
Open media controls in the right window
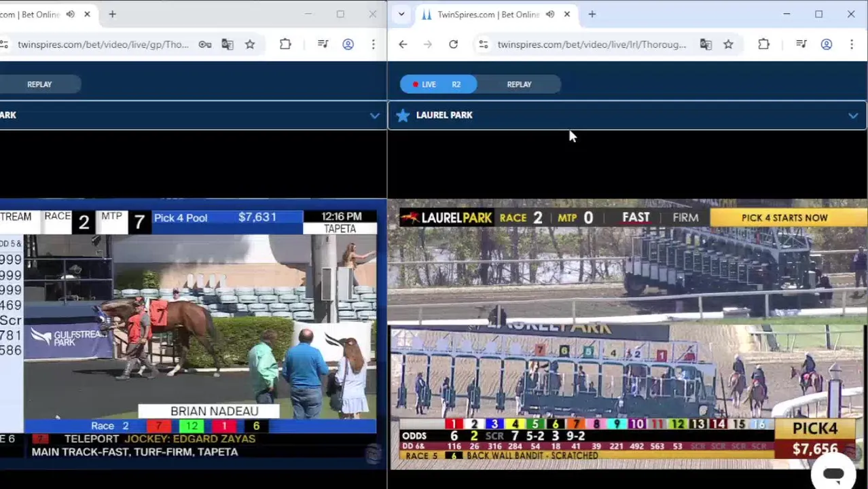pos(801,45)
